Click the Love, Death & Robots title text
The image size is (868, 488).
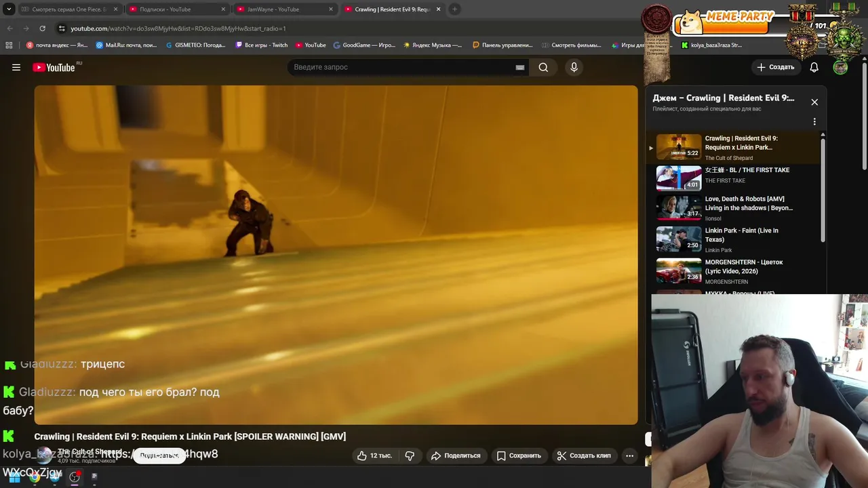tap(749, 203)
